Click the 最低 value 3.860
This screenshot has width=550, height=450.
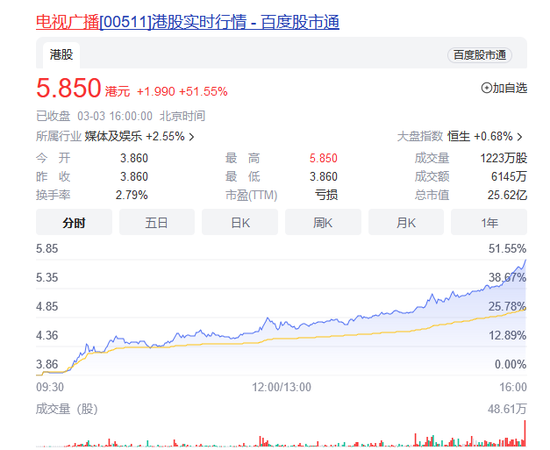[x=323, y=176]
